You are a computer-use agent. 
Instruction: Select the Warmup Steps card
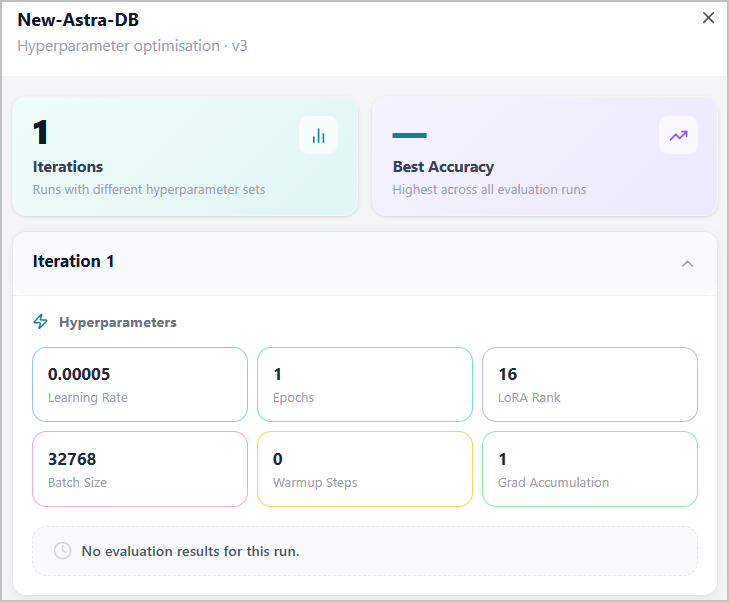pos(365,469)
